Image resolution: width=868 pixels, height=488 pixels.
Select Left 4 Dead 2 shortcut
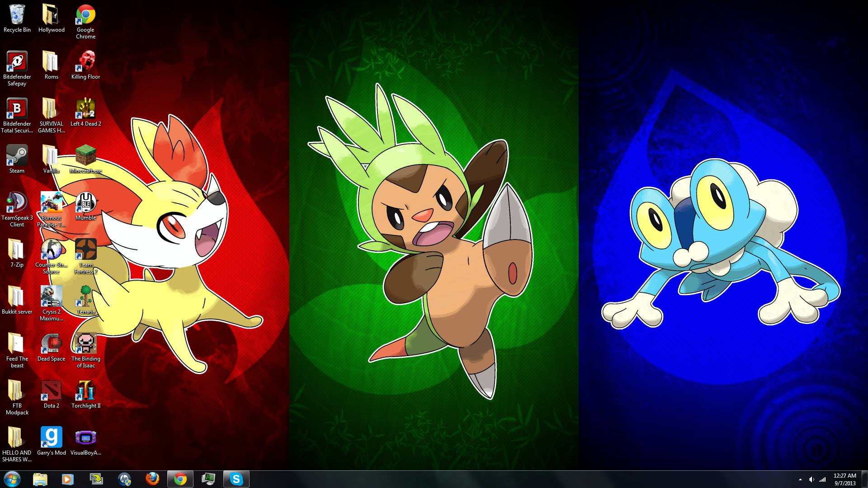coord(86,113)
